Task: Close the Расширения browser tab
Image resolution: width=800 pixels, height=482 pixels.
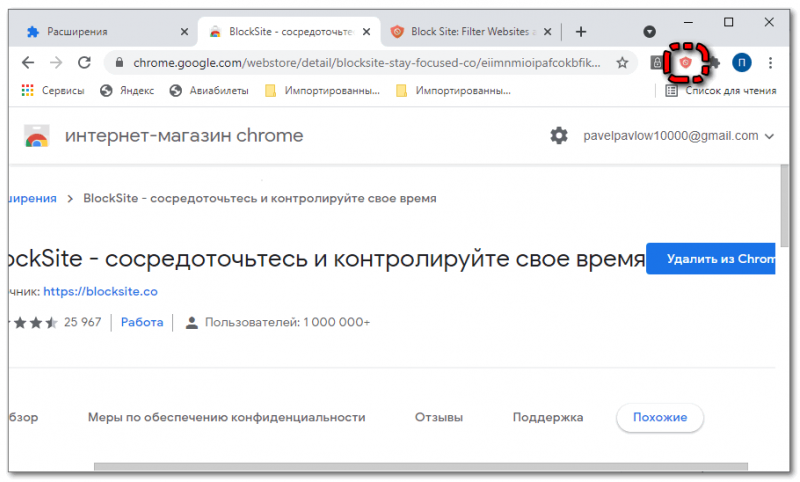Action: [x=184, y=32]
